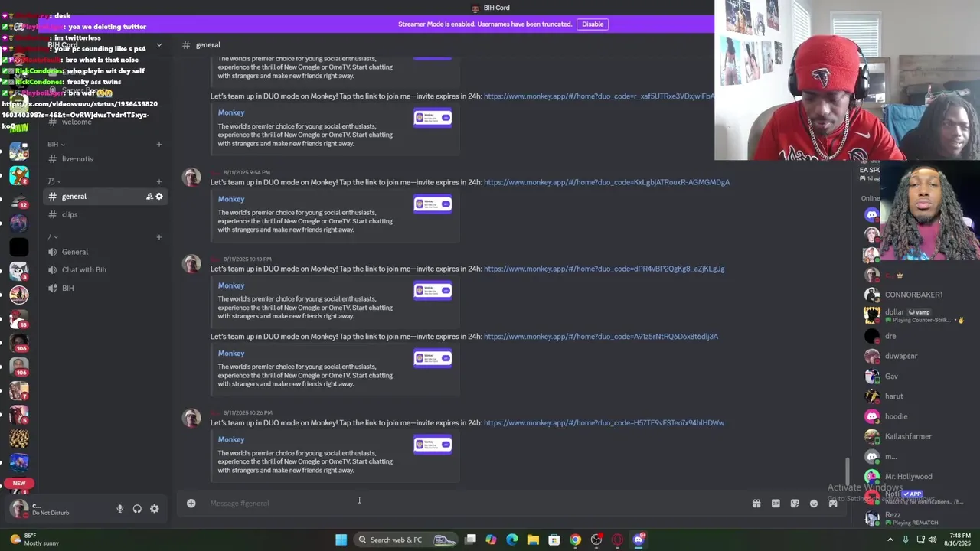Show hidden system tray icons chevron
980x551 pixels.
pos(890,540)
